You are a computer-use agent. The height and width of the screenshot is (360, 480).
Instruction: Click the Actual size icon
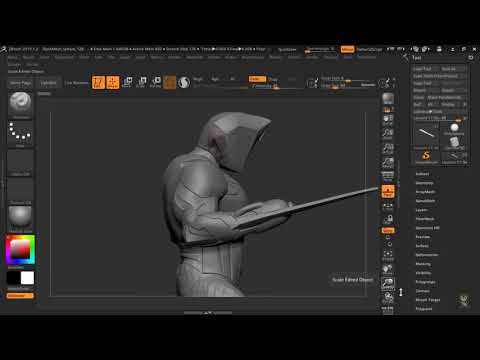tap(388, 148)
